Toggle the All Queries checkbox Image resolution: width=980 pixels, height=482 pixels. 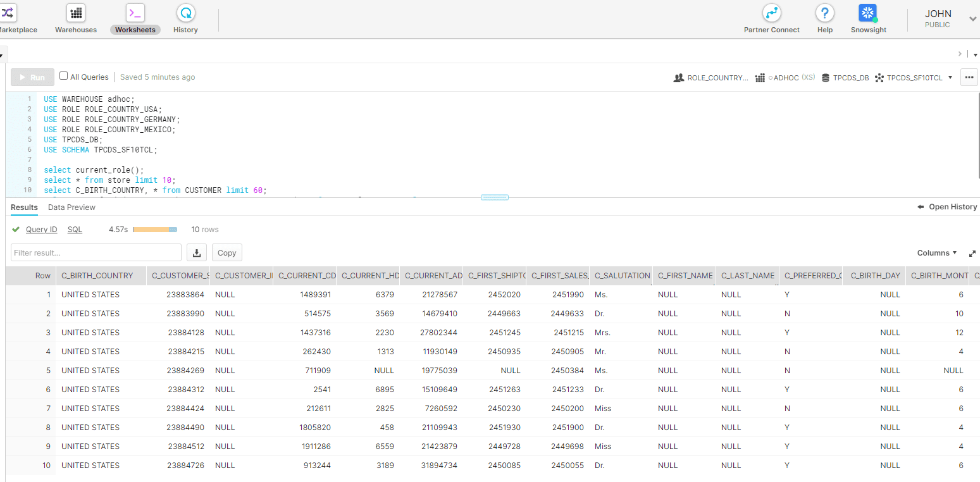point(63,76)
